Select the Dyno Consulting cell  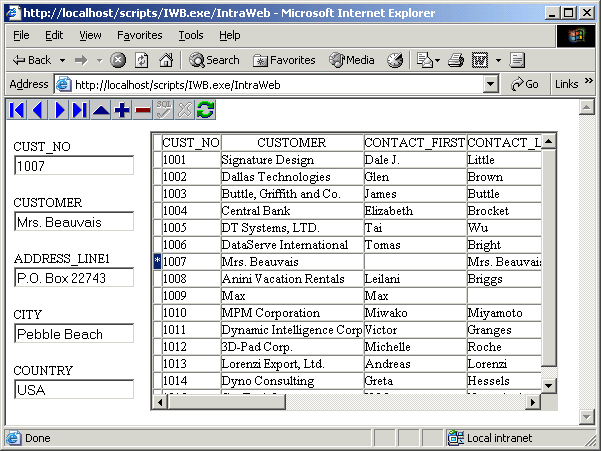click(292, 380)
